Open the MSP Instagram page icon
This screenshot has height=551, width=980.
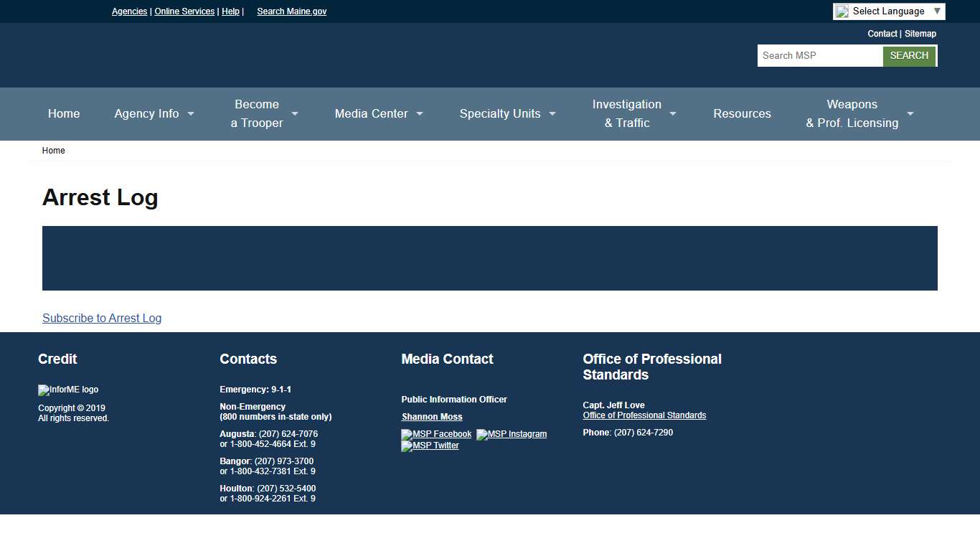pos(512,434)
